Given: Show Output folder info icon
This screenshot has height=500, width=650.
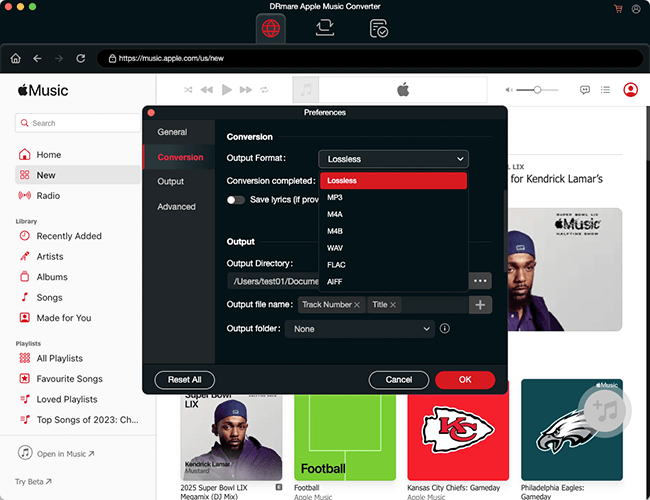Looking at the screenshot, I should pyautogui.click(x=444, y=329).
